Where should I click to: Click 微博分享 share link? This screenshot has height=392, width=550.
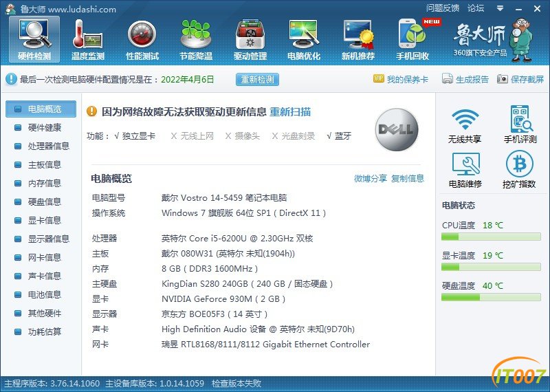[x=371, y=178]
